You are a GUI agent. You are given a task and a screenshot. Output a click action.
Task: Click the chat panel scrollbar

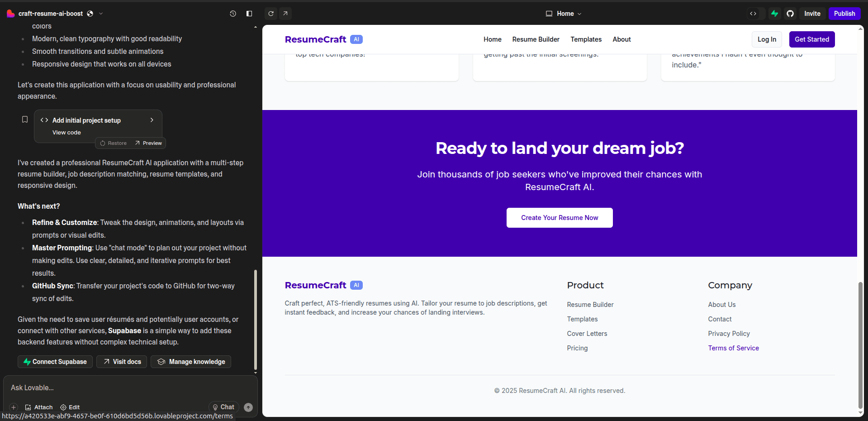[256, 320]
